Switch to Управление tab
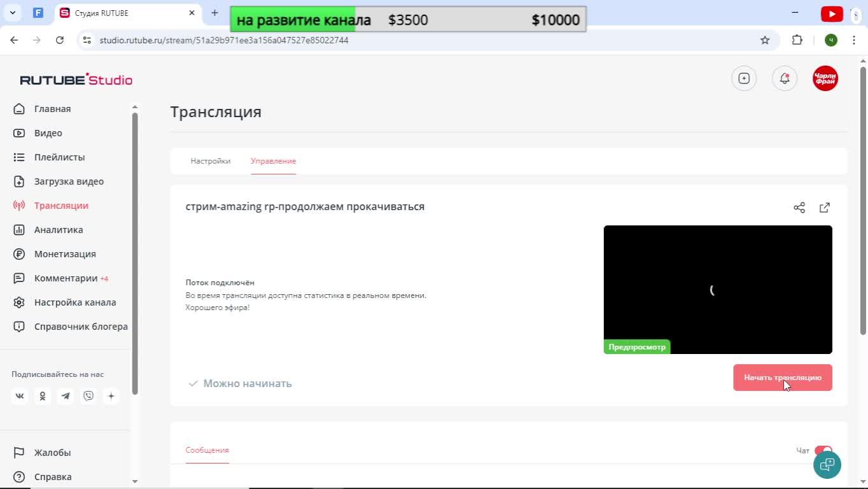The image size is (868, 489). point(274,161)
